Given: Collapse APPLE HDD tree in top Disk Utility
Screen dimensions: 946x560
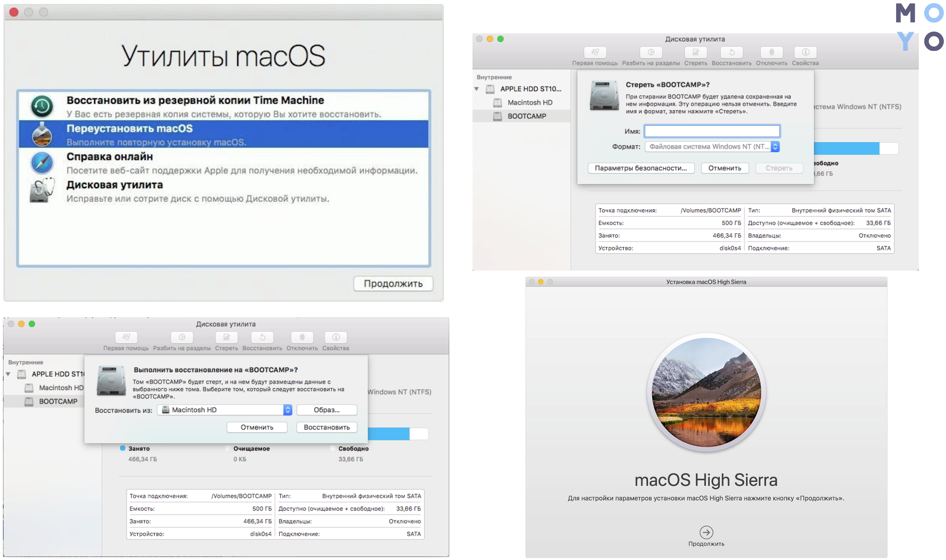Looking at the screenshot, I should pos(477,89).
